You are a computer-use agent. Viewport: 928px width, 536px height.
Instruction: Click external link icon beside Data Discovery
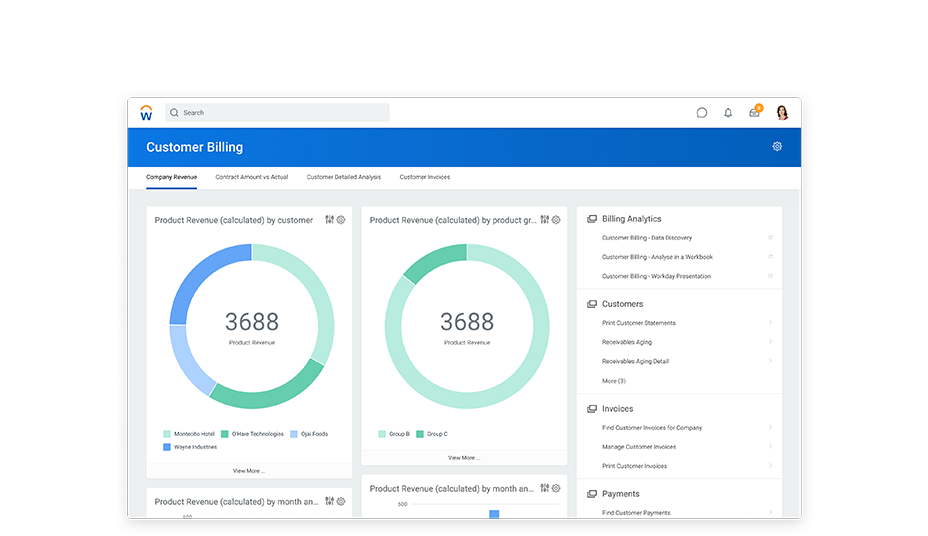[x=770, y=238]
